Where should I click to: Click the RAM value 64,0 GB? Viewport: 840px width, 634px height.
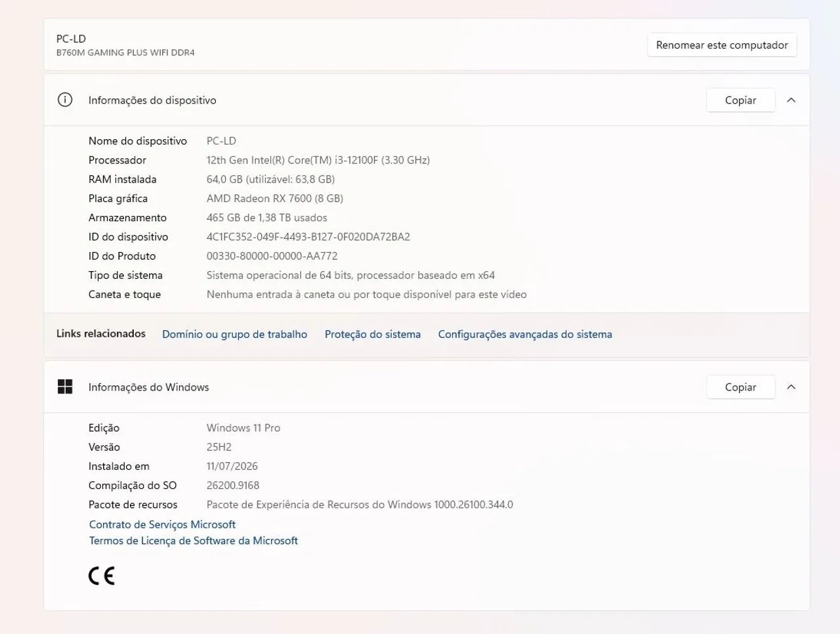tap(270, 179)
